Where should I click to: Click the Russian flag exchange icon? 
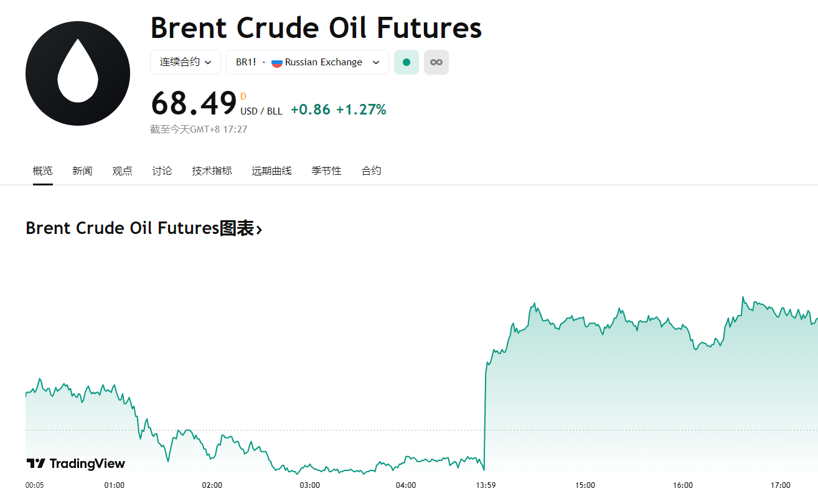coord(277,62)
